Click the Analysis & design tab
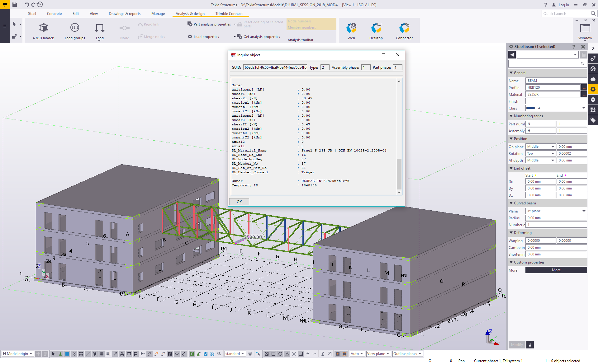 click(x=190, y=13)
